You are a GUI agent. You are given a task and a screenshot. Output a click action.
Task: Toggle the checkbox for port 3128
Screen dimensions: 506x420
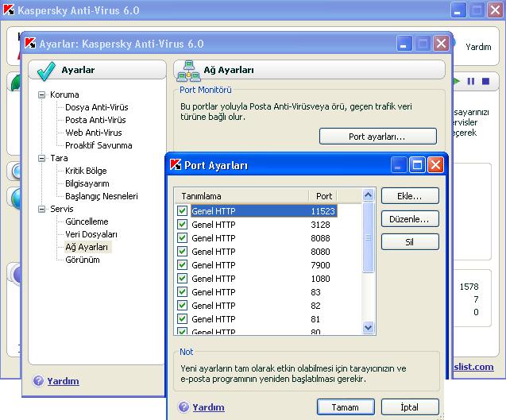[x=183, y=225]
